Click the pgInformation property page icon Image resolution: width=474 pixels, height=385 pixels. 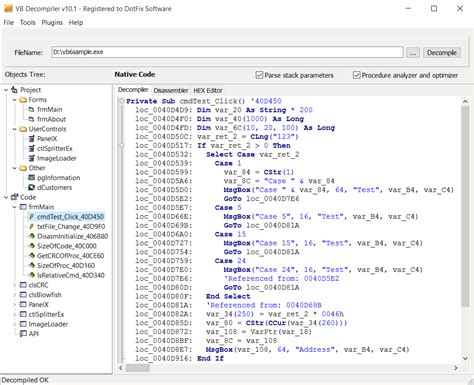pyautogui.click(x=32, y=178)
